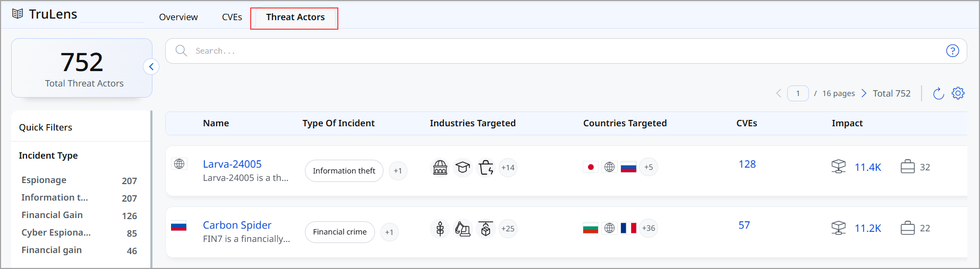980x269 pixels.
Task: Click the Impact column header
Action: tap(847, 123)
